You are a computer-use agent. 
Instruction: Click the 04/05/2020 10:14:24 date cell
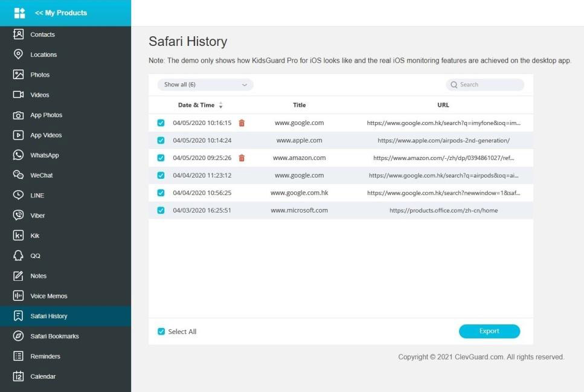202,141
